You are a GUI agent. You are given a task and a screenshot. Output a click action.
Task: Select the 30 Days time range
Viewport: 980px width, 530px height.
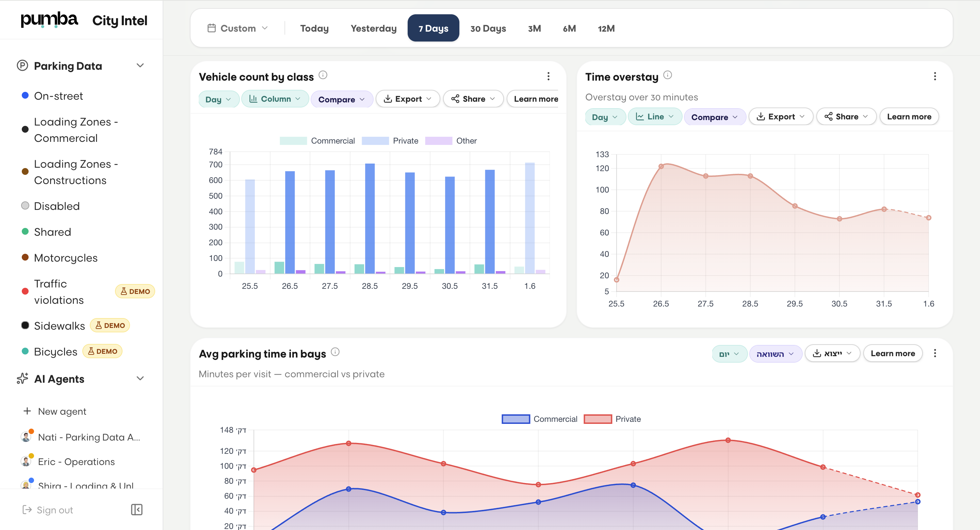coord(488,28)
